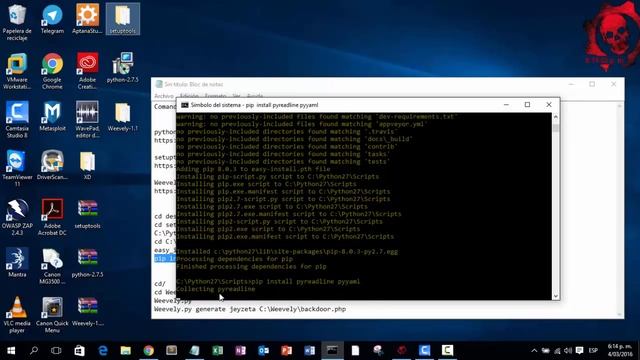The image size is (640, 360).
Task: Open the Camtasia Studio 8 desktop shortcut
Action: pyautogui.click(x=17, y=120)
